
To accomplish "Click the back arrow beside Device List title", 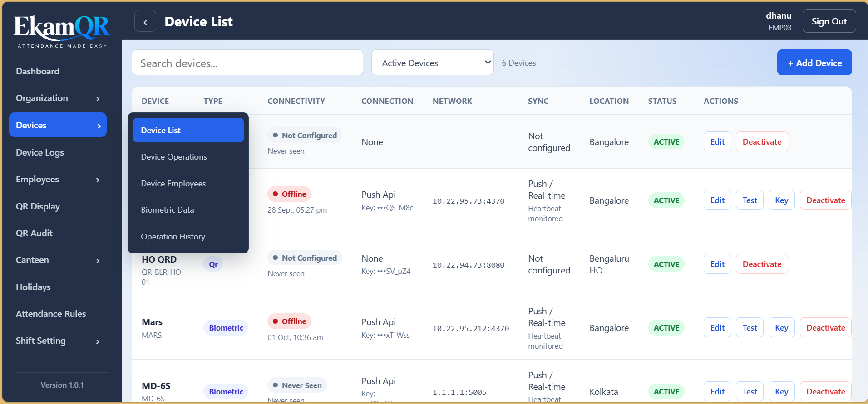I will click(145, 21).
